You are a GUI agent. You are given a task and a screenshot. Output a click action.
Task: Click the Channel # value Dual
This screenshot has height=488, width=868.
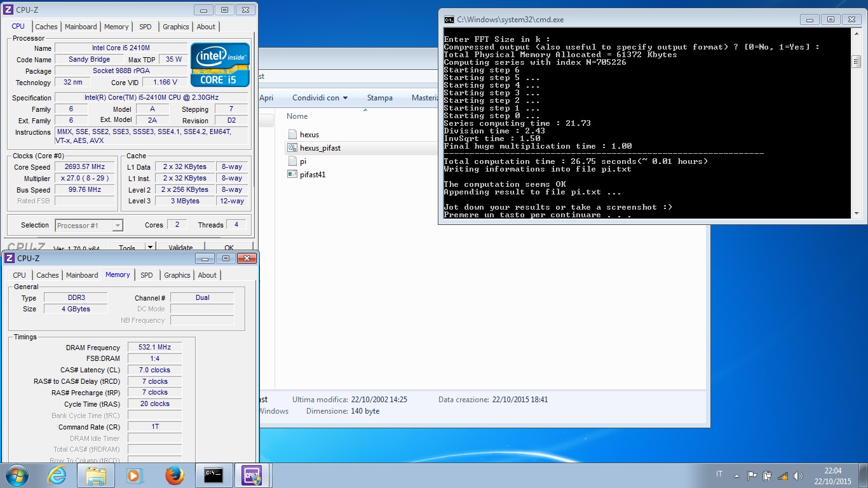coord(203,297)
